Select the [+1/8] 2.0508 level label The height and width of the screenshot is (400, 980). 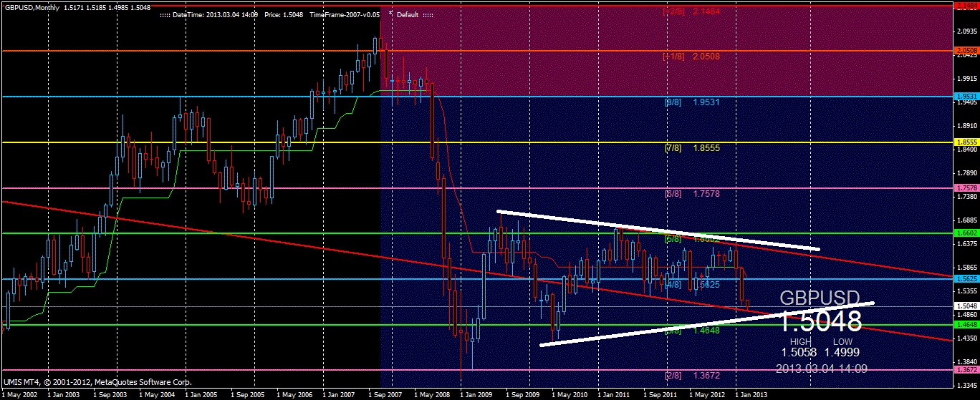point(691,56)
